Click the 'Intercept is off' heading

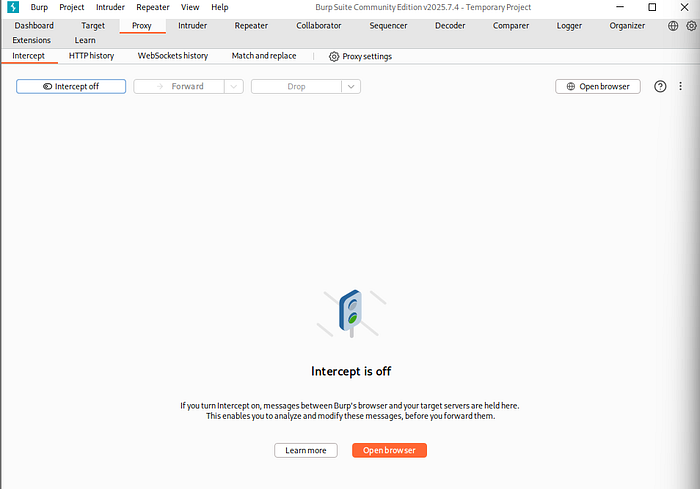(351, 371)
